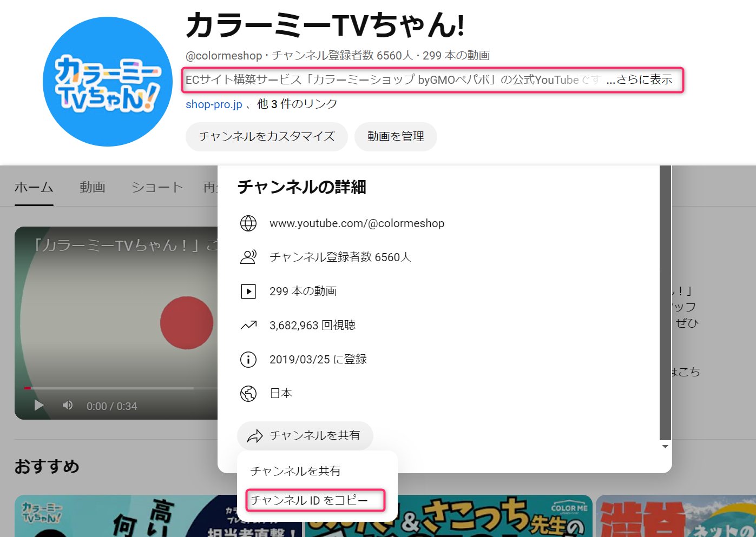Switch to the 動画 tab
Image resolution: width=756 pixels, height=537 pixels.
[x=93, y=187]
